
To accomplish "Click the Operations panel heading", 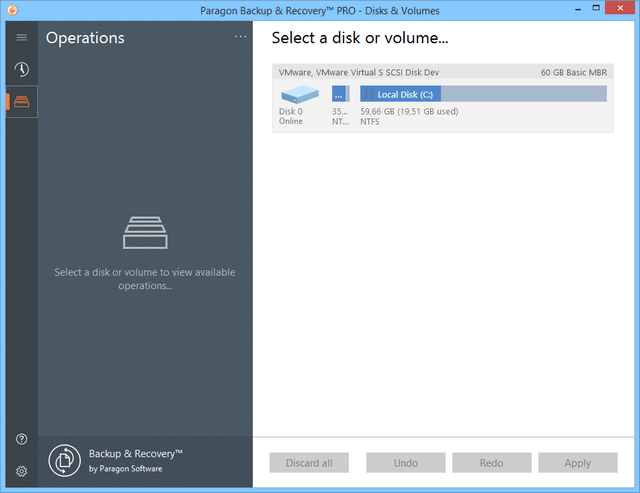I will (x=85, y=38).
